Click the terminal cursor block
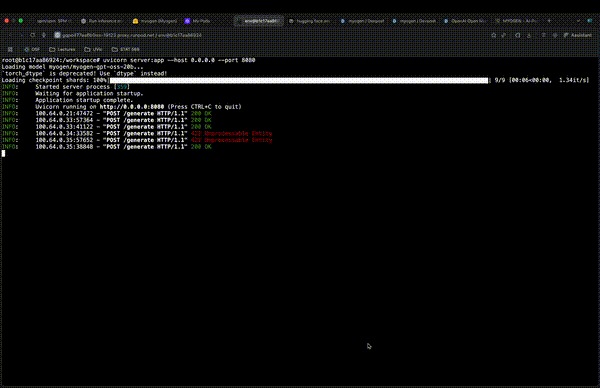The width and height of the screenshot is (600, 388). (3, 153)
